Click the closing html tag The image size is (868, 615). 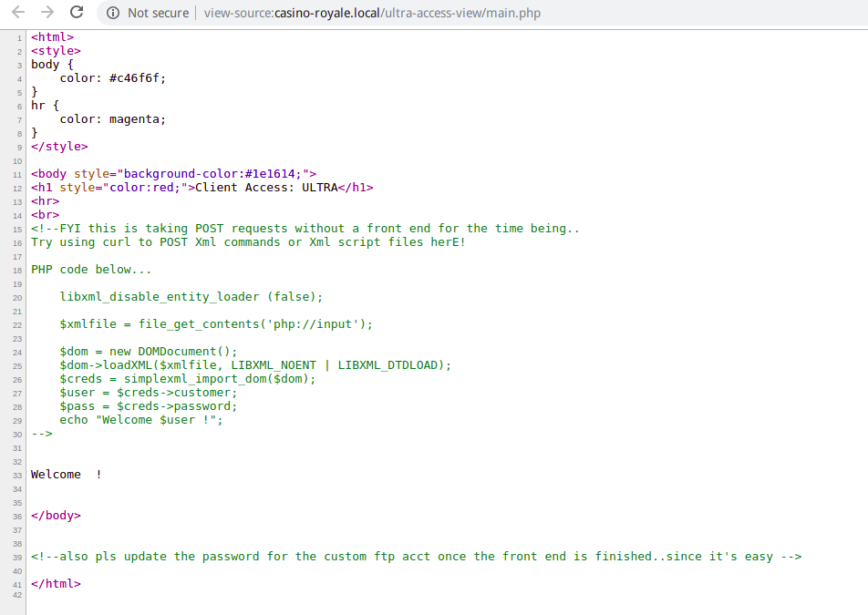click(x=56, y=583)
